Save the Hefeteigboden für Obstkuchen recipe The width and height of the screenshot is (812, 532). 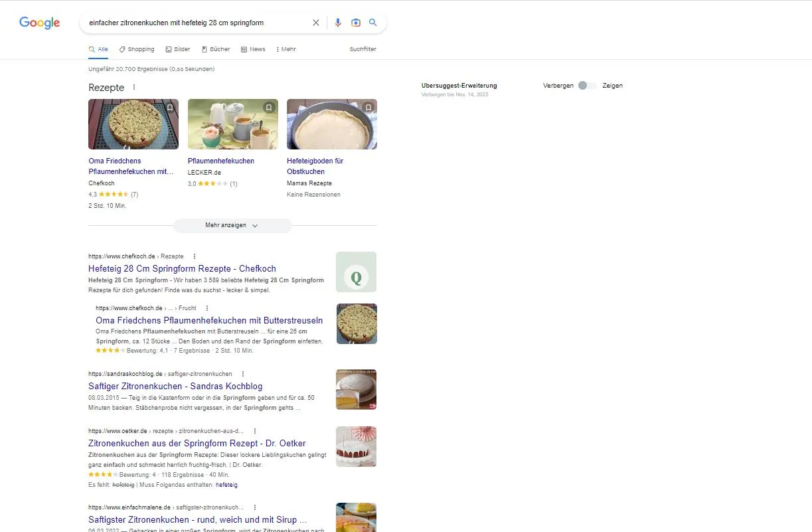pos(368,107)
